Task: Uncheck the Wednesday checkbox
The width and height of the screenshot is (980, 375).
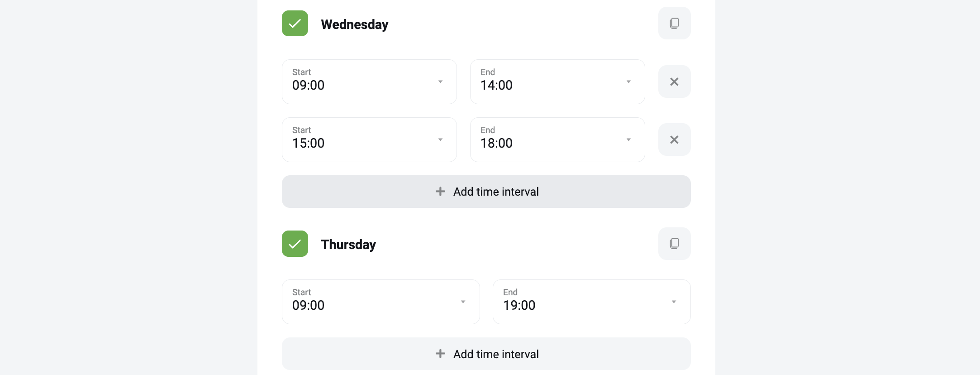Action: [295, 24]
